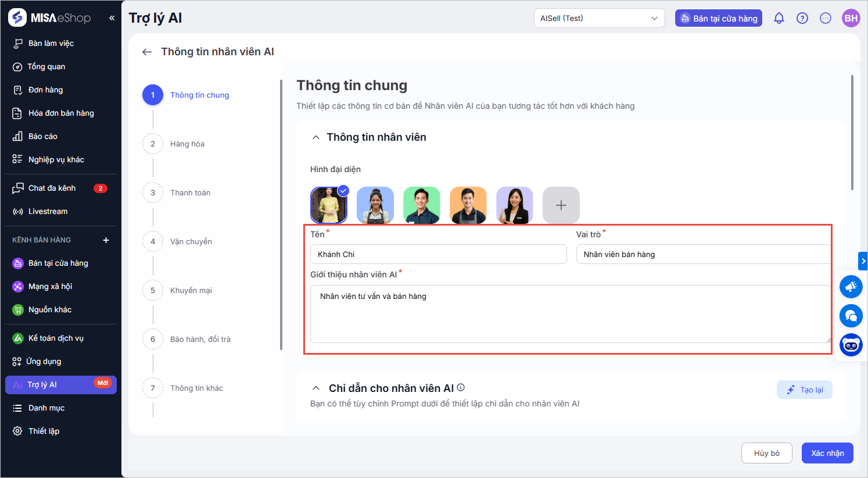Click the Xác nhận button

[827, 453]
